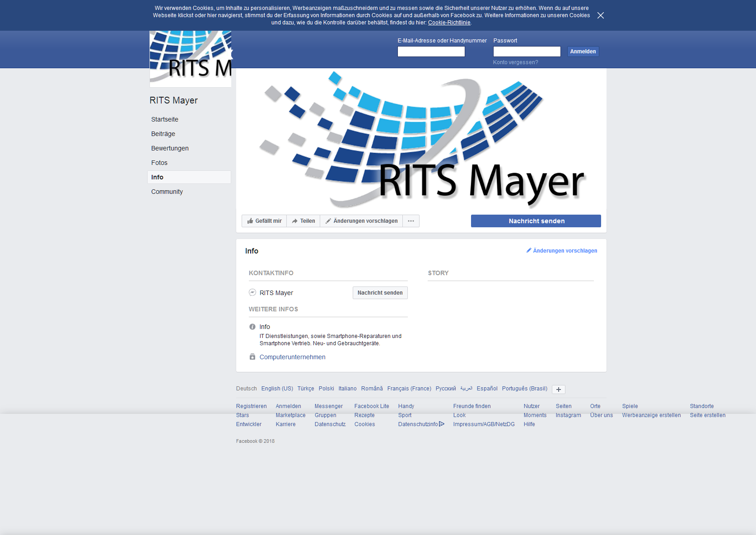756x535 pixels.
Task: Open the Cookie-Richtlinie link
Action: point(449,23)
